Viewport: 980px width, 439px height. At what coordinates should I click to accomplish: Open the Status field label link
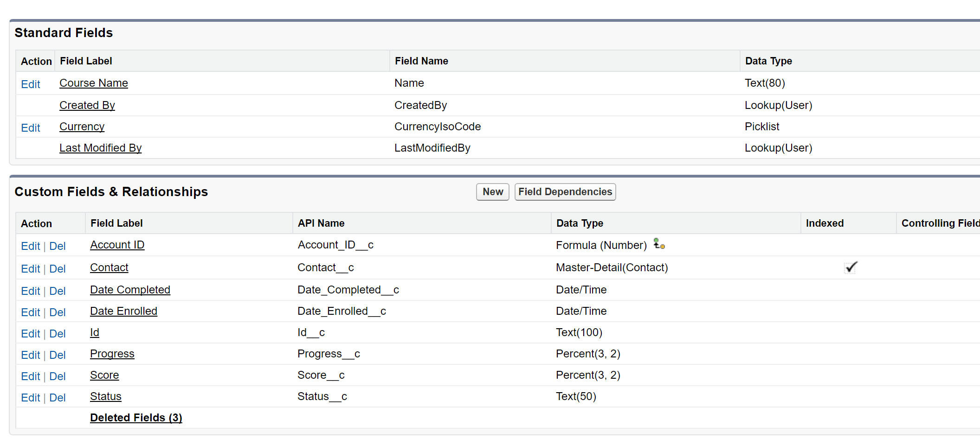(106, 396)
